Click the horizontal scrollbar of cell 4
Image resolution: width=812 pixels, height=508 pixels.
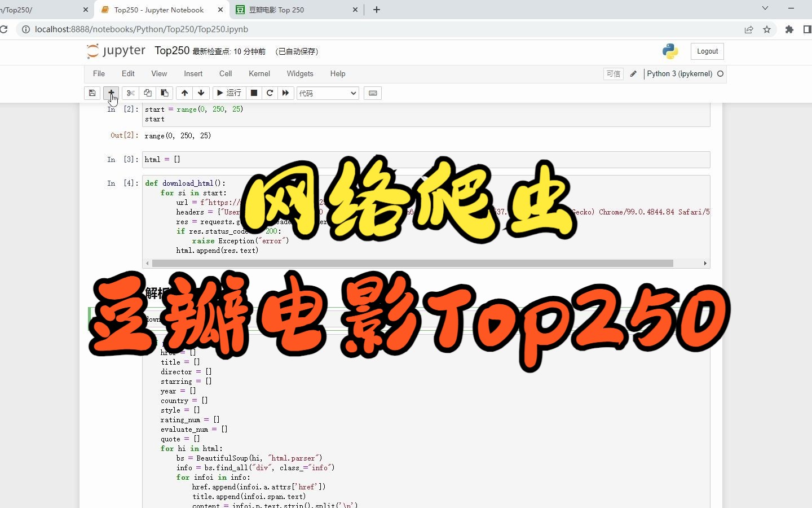click(x=412, y=264)
